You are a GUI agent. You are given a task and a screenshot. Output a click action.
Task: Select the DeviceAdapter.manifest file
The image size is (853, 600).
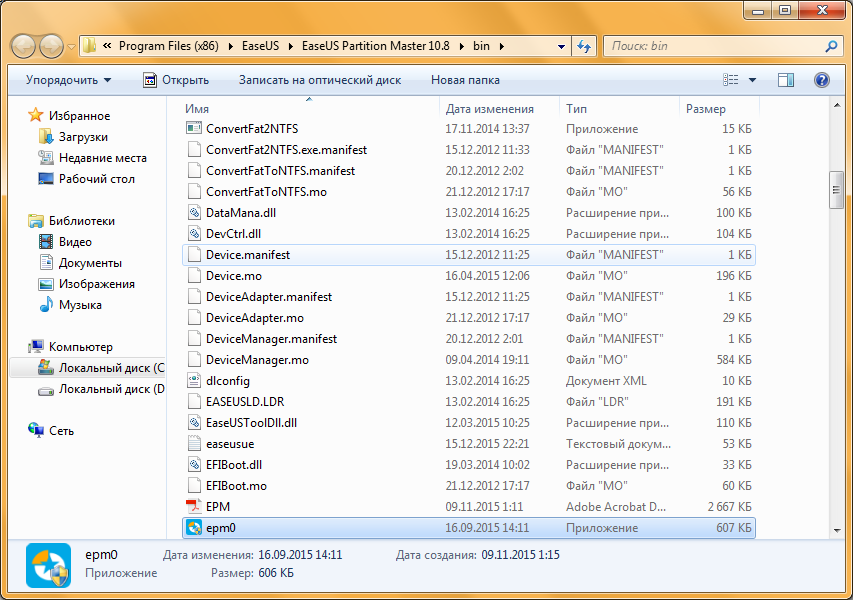[469, 297]
